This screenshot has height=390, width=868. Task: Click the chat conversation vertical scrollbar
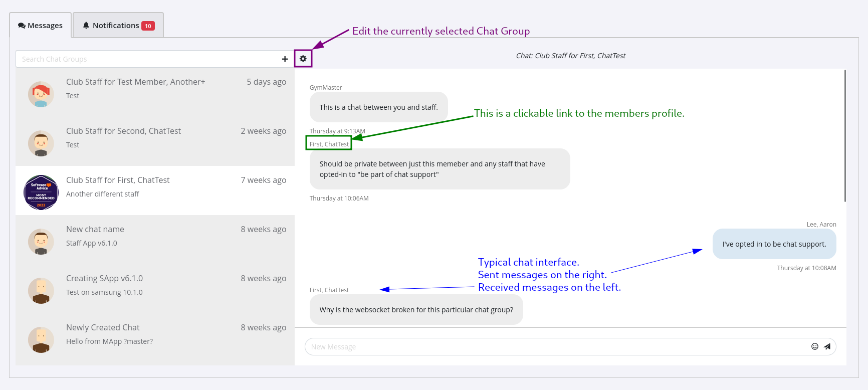[x=845, y=135]
